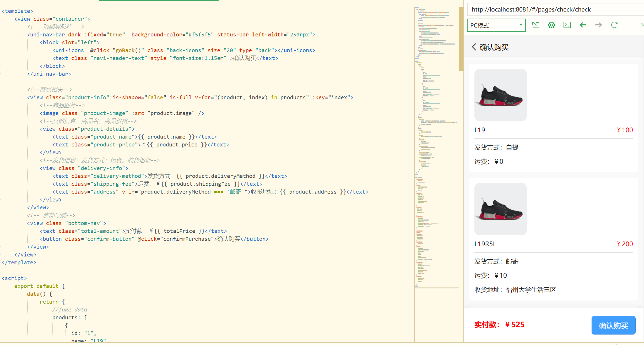
Task: Click the navi-header-text code line
Action: click(165, 58)
